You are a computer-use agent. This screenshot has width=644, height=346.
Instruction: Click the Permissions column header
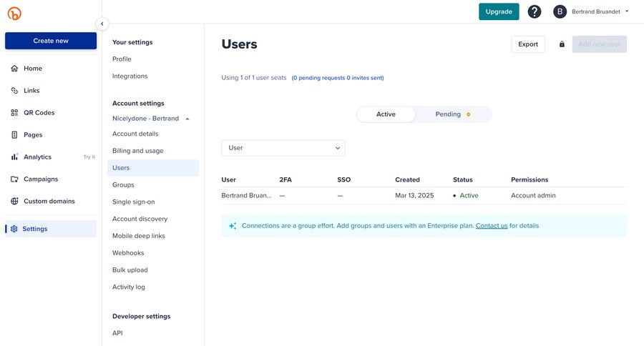click(530, 179)
